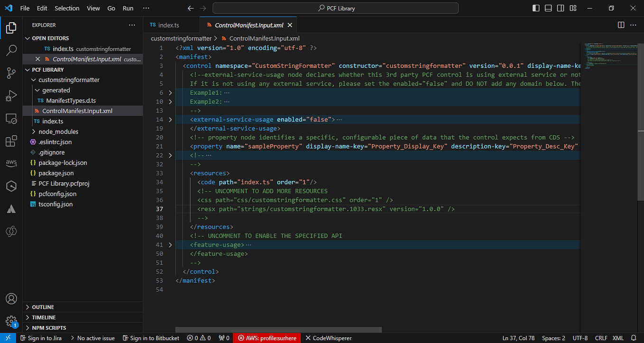Open the Explorer view in the Activity Bar
The height and width of the screenshot is (343, 644).
(x=11, y=27)
